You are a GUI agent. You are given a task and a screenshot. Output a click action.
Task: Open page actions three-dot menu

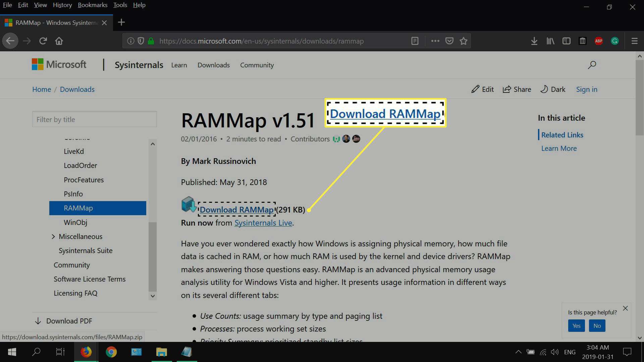tap(435, 41)
